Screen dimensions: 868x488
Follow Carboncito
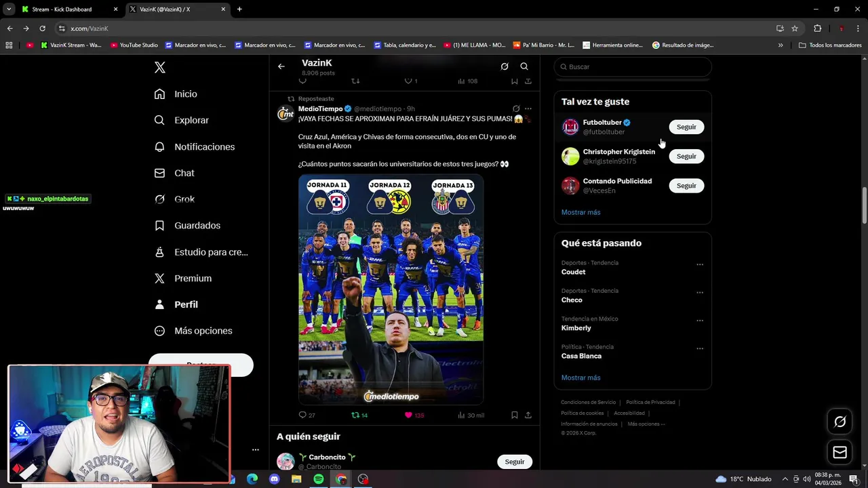point(514,462)
